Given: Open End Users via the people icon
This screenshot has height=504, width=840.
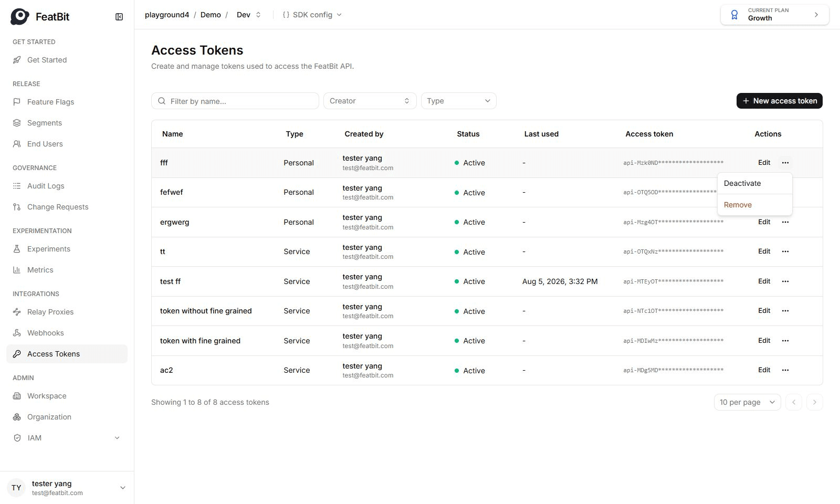Looking at the screenshot, I should (17, 144).
